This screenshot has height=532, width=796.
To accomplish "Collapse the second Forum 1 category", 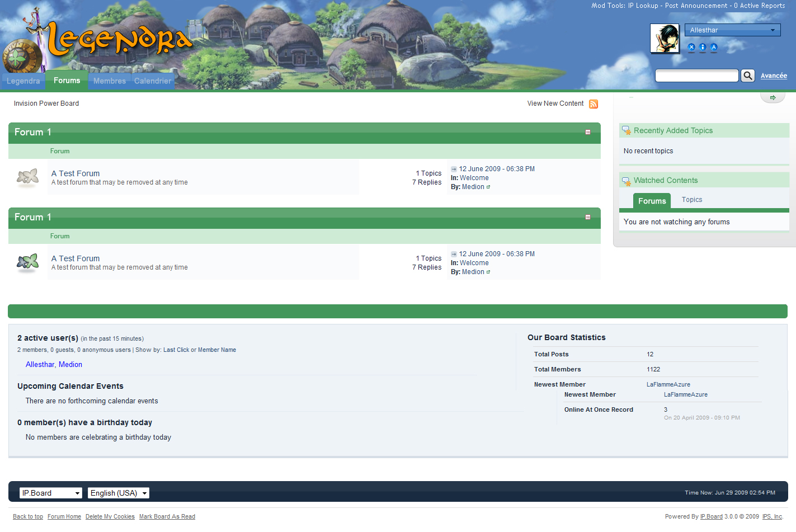I will 588,217.
